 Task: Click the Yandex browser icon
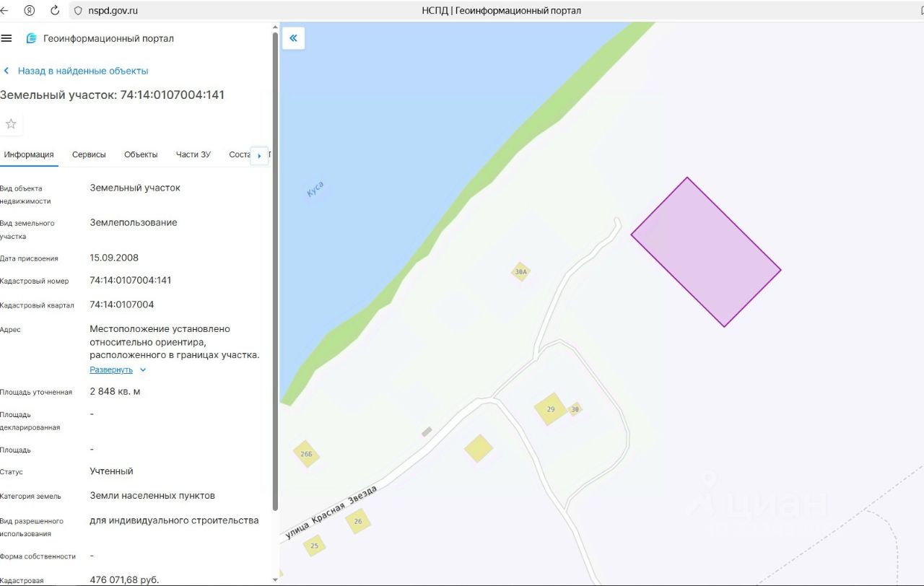[30, 10]
